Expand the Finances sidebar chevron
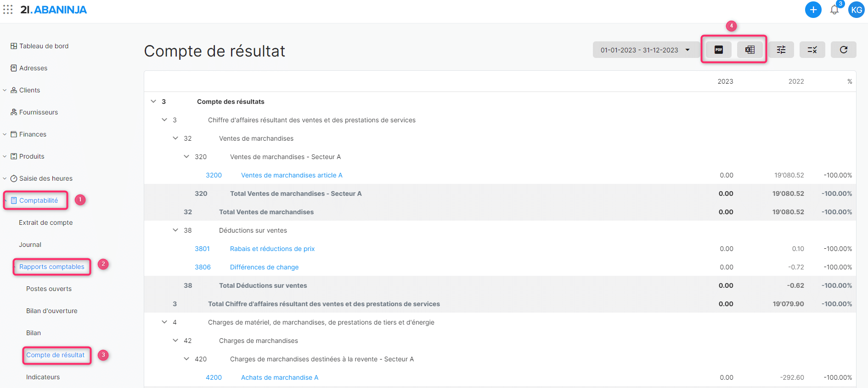 [5, 134]
